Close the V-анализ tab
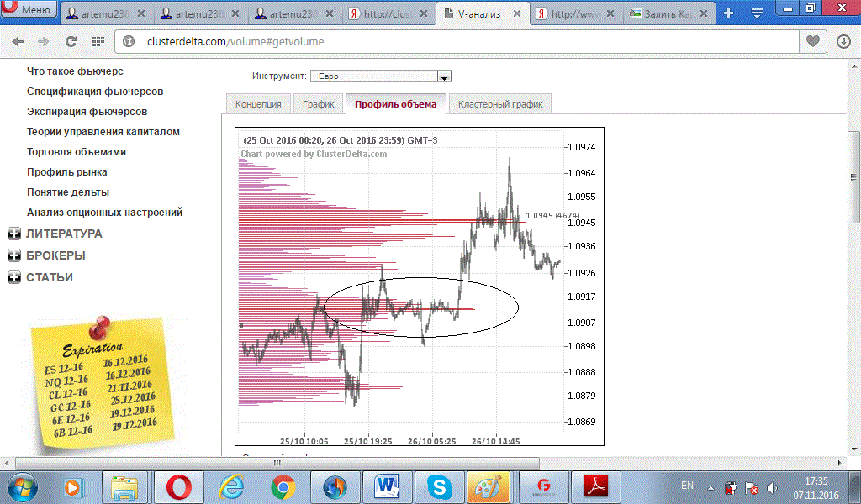Screen dimensions: 861x504 (517, 13)
